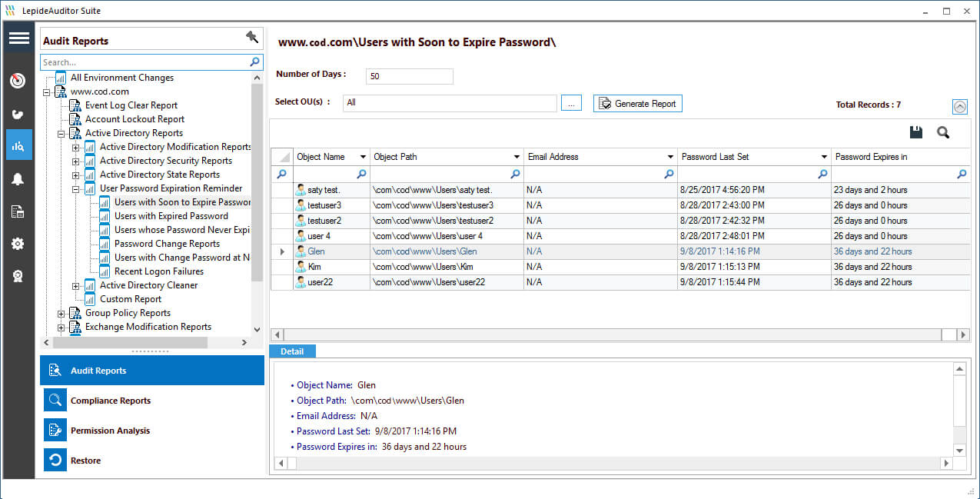Click the pin icon above Audit Reports
The height and width of the screenshot is (499, 980).
point(252,36)
